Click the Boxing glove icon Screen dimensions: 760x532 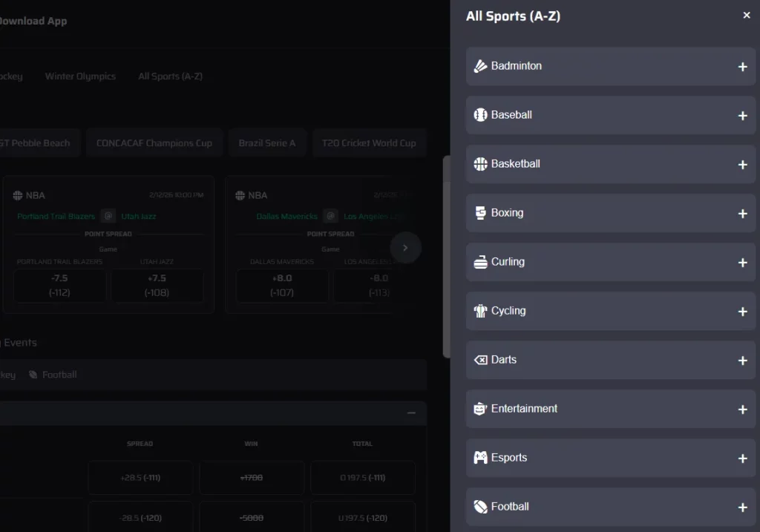click(480, 213)
